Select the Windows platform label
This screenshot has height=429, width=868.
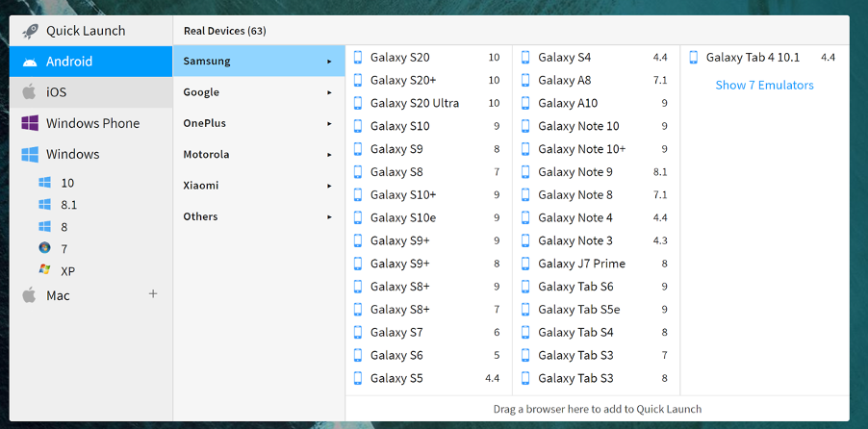[72, 154]
